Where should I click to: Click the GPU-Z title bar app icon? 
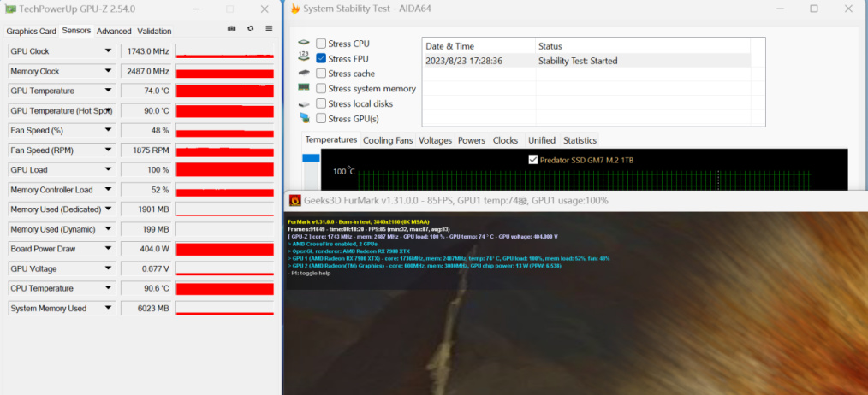click(x=10, y=9)
